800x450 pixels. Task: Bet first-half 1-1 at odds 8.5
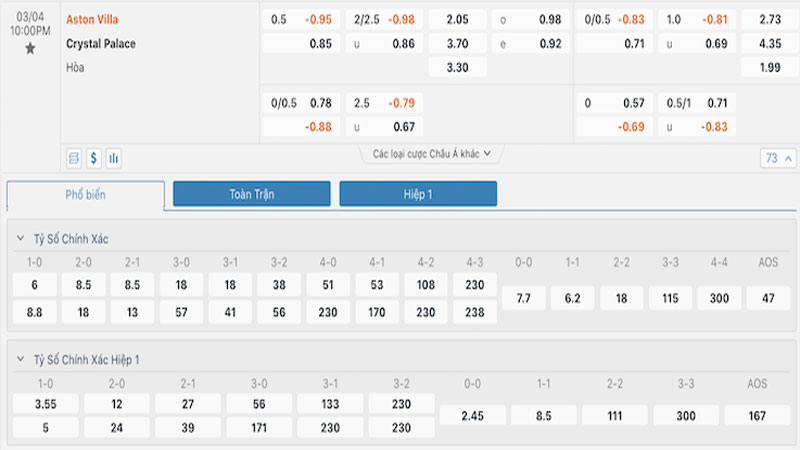(544, 416)
